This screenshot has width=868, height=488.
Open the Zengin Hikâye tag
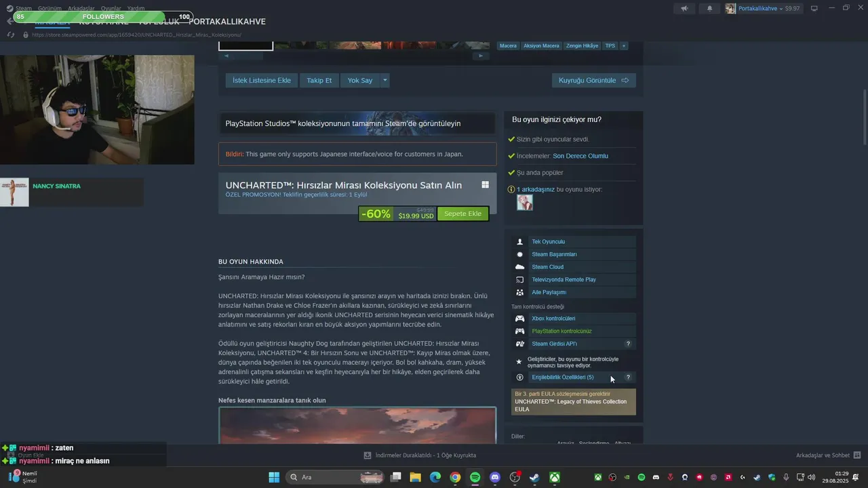tap(583, 46)
